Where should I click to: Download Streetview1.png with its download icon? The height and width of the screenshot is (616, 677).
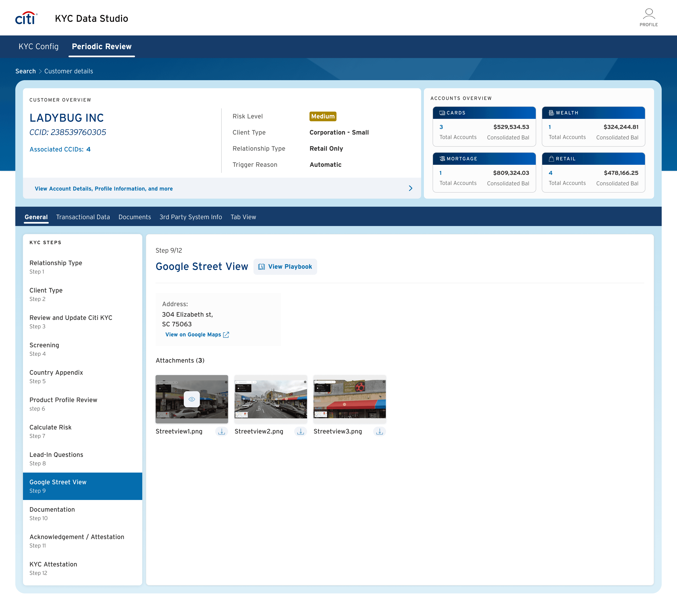coord(221,431)
